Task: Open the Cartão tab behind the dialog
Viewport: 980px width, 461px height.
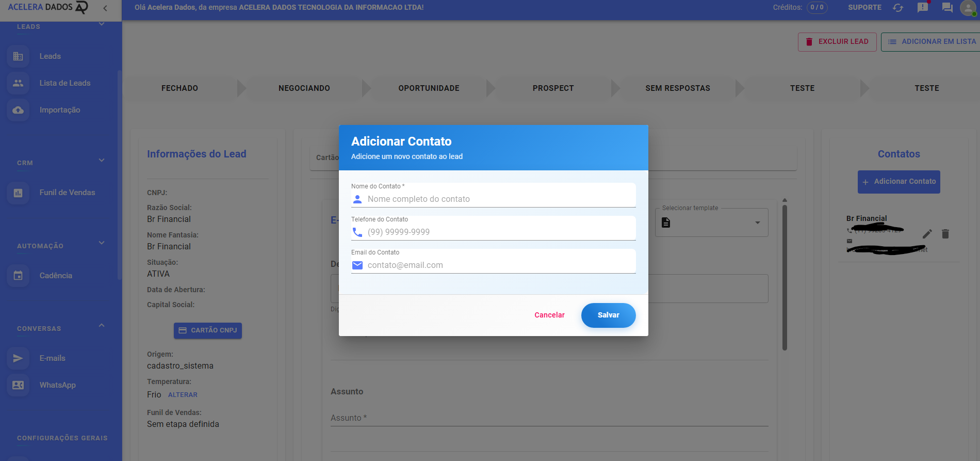Action: (x=327, y=157)
